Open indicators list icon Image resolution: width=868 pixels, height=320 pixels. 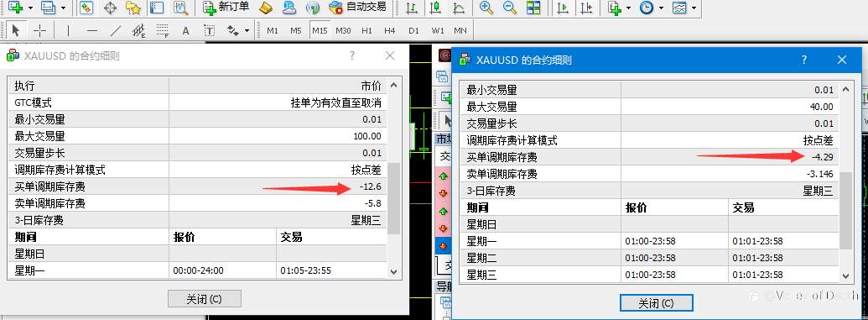615,8
